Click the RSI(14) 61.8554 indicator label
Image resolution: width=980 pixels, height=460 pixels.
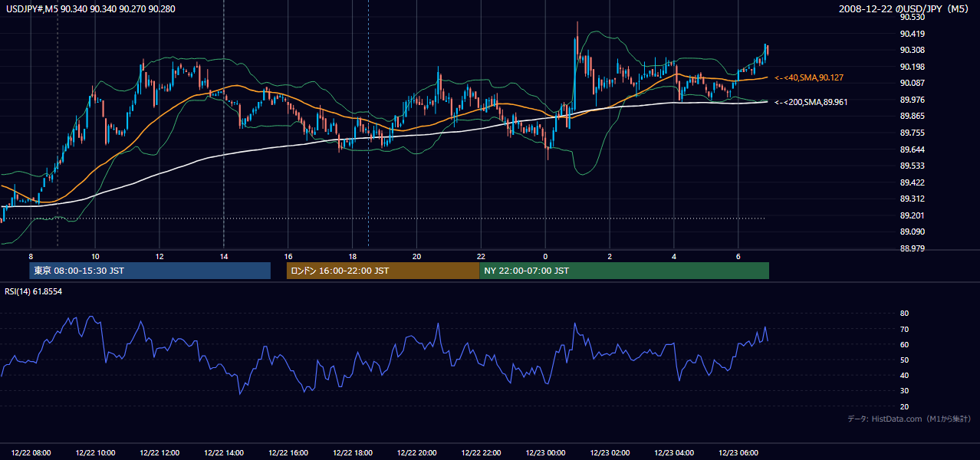[32, 291]
